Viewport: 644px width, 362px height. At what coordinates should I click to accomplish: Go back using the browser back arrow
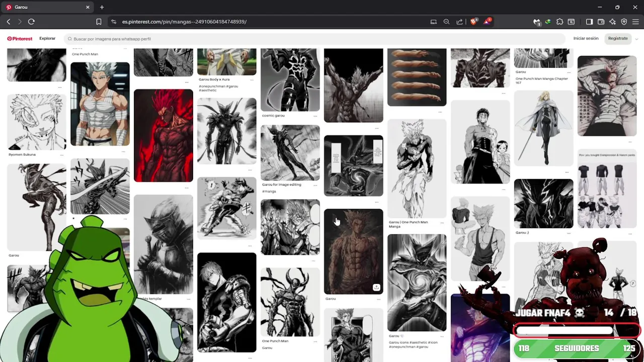(9, 22)
